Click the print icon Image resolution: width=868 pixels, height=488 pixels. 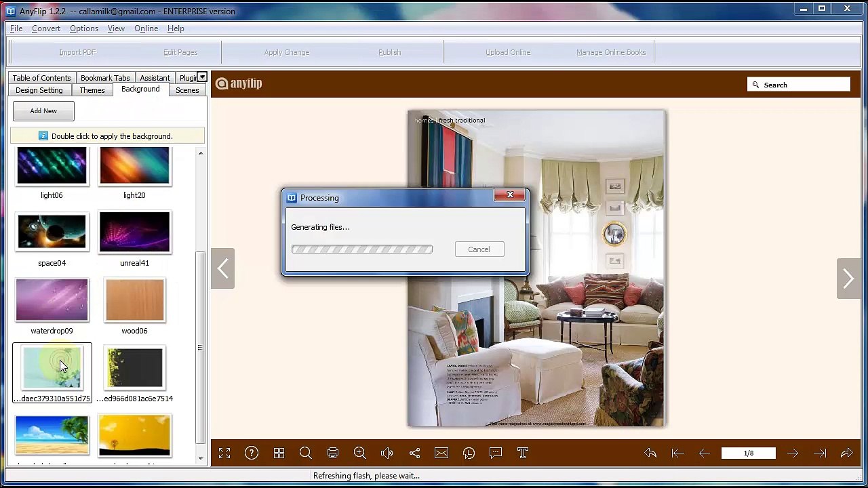pyautogui.click(x=333, y=453)
